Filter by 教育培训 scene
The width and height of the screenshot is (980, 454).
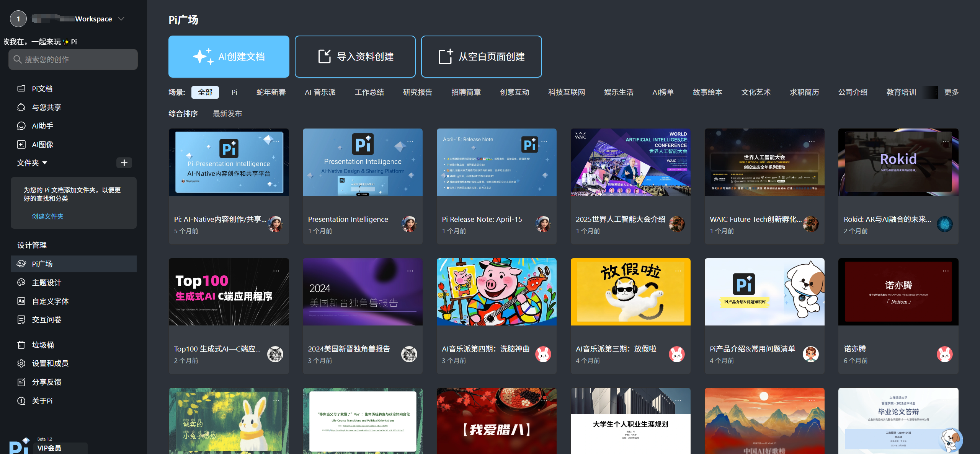click(x=901, y=92)
